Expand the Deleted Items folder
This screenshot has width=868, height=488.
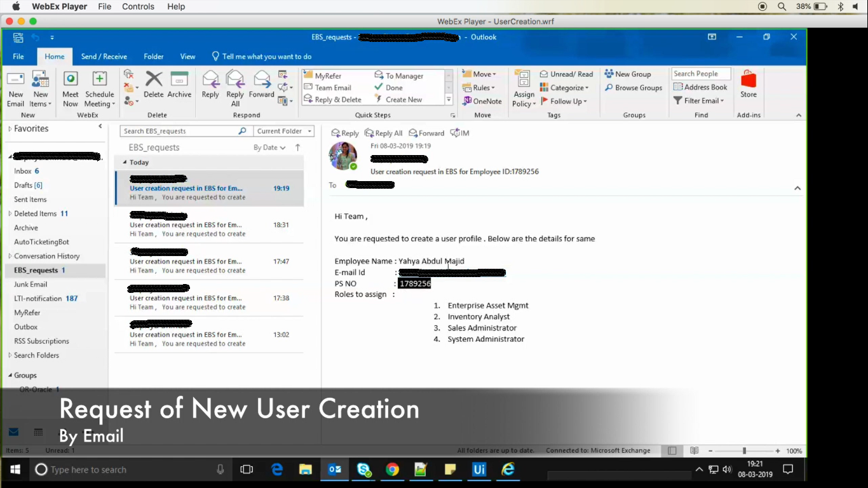pos(10,213)
